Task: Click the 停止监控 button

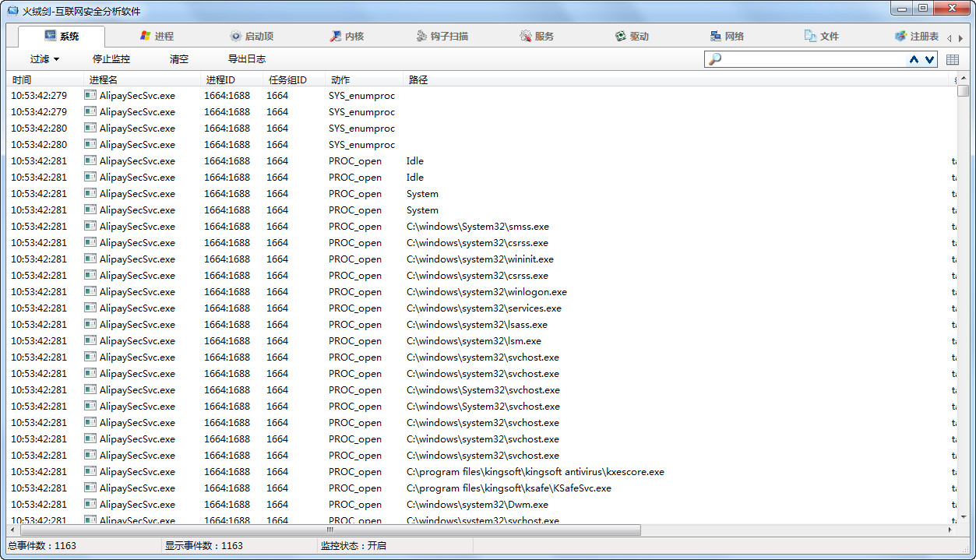Action: pyautogui.click(x=111, y=59)
